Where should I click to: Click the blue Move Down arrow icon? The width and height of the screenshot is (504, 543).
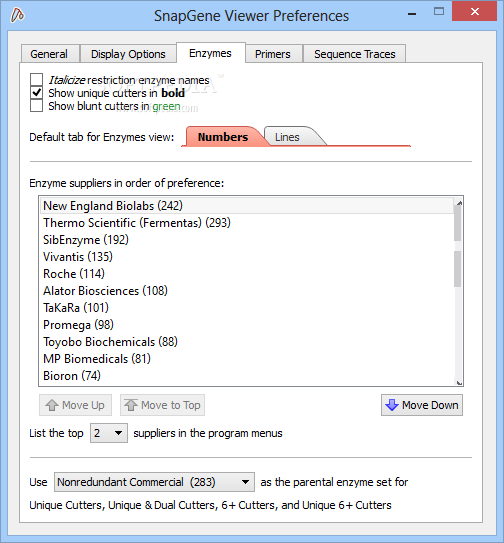coord(392,405)
